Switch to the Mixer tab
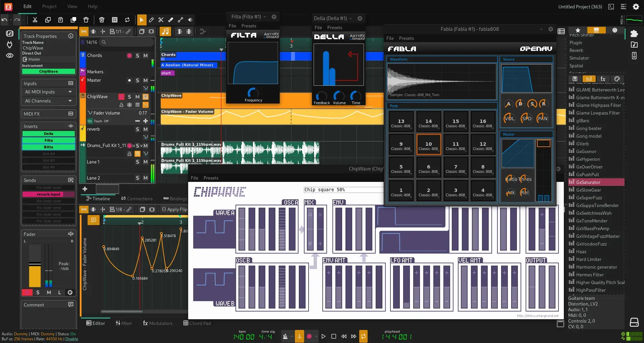 tap(124, 323)
